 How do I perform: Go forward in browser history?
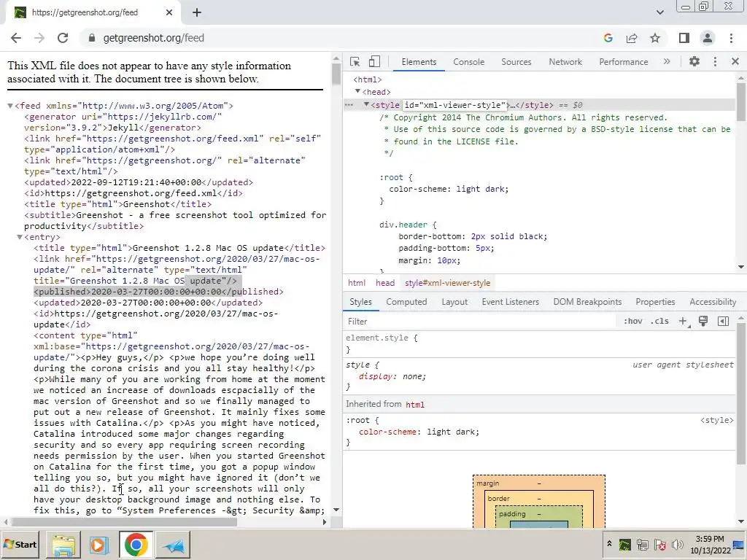[39, 38]
